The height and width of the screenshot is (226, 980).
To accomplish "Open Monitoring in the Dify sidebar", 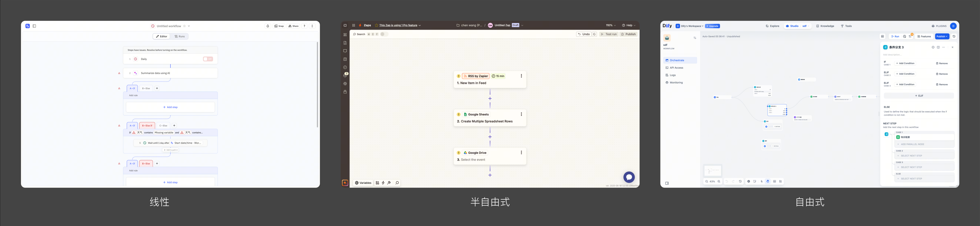I will coord(680,82).
